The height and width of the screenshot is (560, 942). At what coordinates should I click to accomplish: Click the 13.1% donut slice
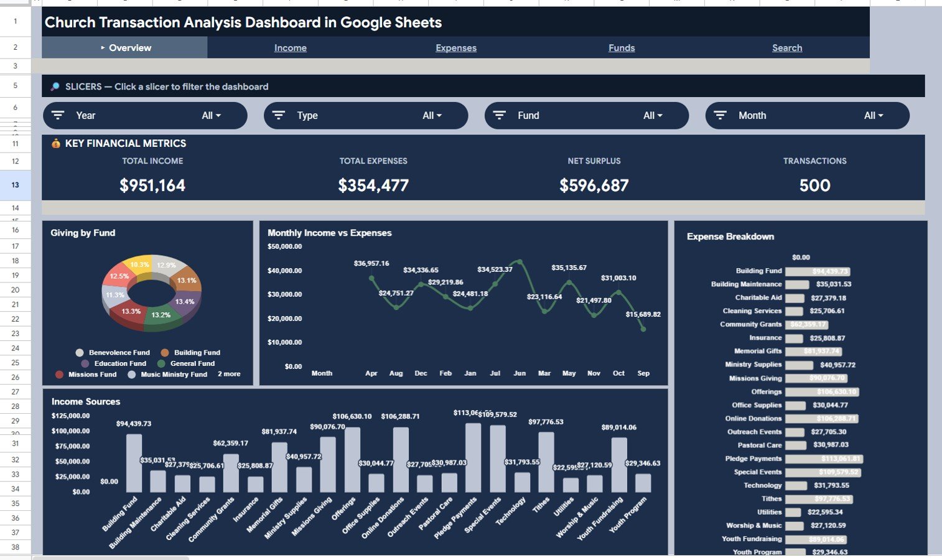pos(185,279)
